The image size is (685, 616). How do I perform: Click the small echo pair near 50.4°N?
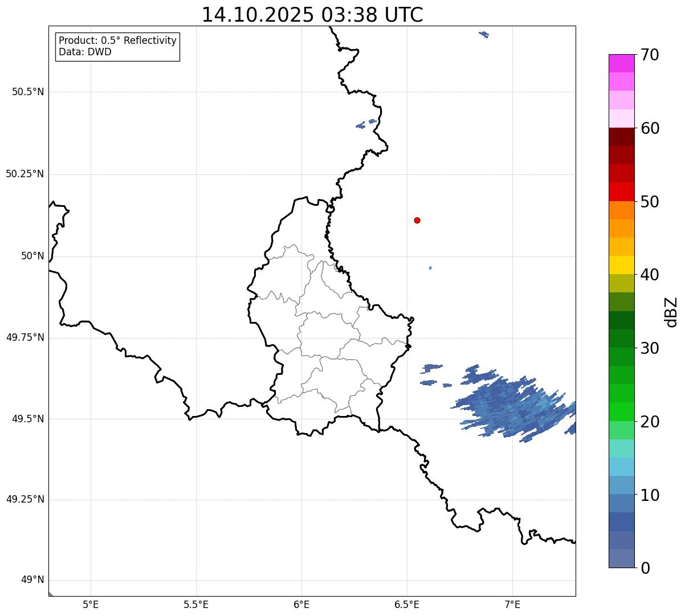click(x=366, y=124)
